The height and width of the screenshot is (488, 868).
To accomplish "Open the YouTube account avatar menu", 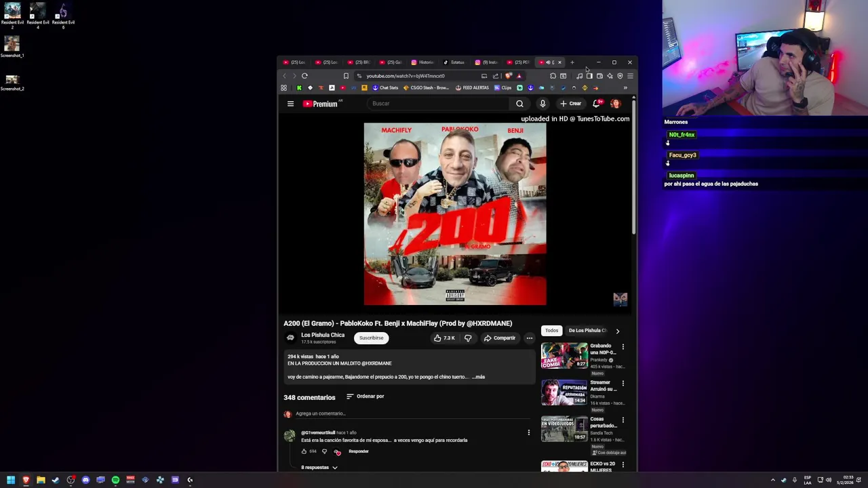I will click(616, 104).
